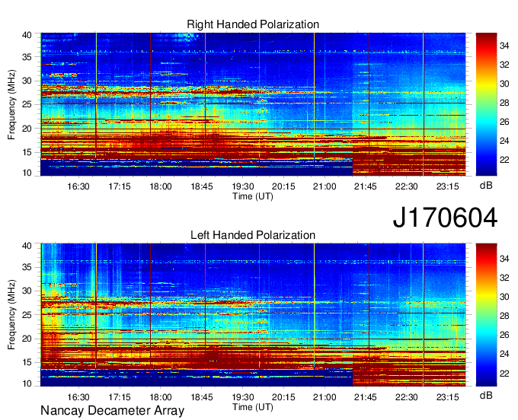The height and width of the screenshot is (420, 518).
Task: Click the top color bar scale
Action: [486, 104]
